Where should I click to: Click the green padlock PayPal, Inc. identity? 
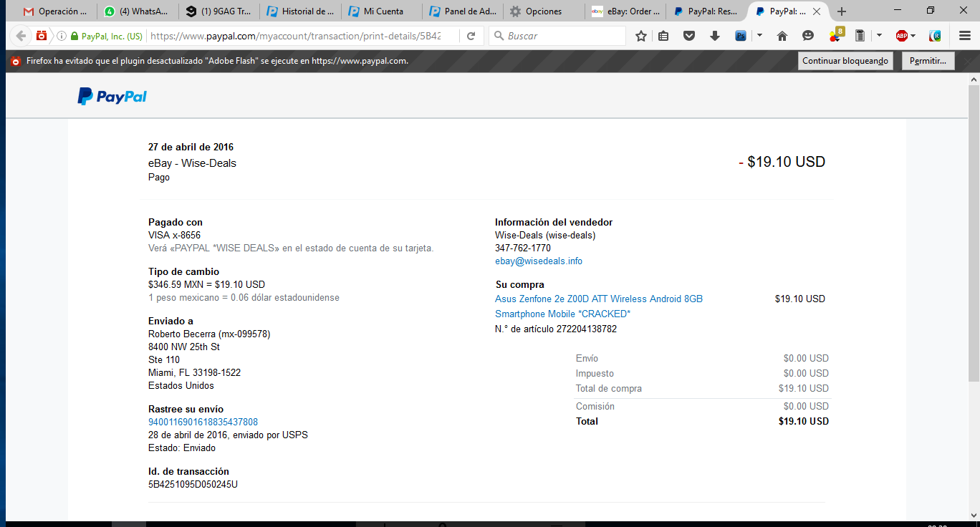pyautogui.click(x=106, y=36)
